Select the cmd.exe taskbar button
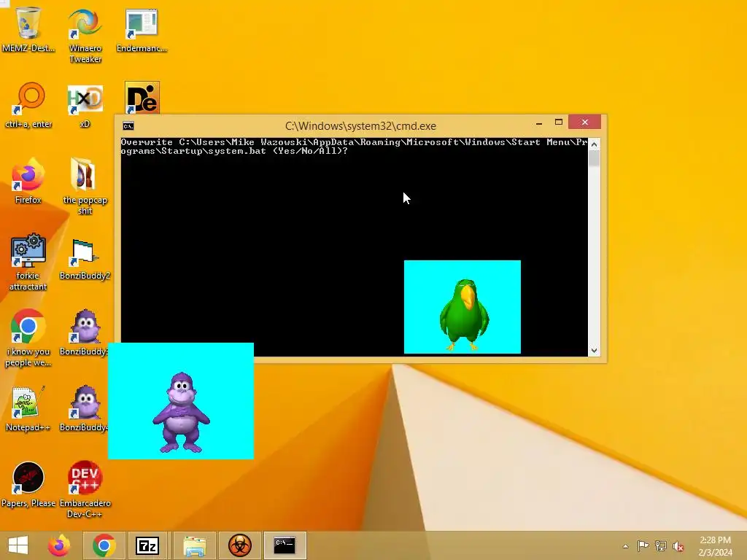This screenshot has height=560, width=747. tap(285, 545)
